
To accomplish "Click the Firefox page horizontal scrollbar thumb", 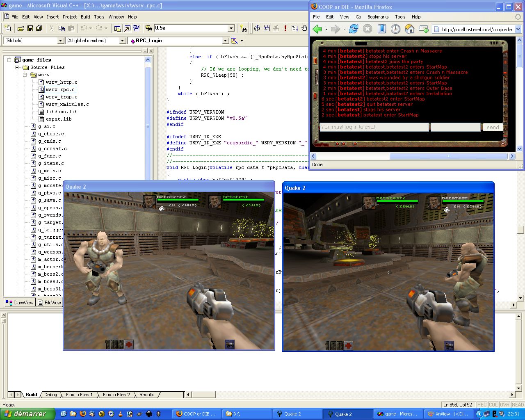I will (x=448, y=156).
